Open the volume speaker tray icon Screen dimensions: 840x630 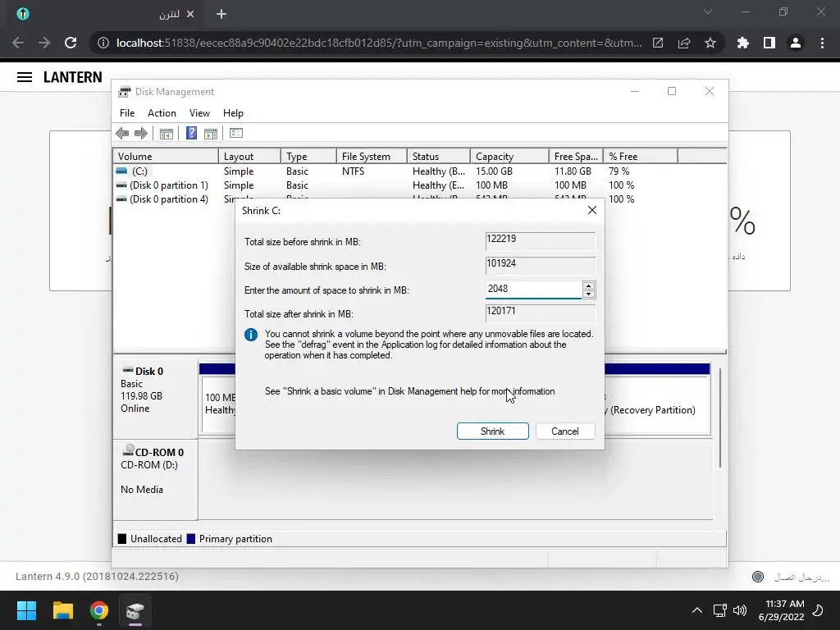740,610
